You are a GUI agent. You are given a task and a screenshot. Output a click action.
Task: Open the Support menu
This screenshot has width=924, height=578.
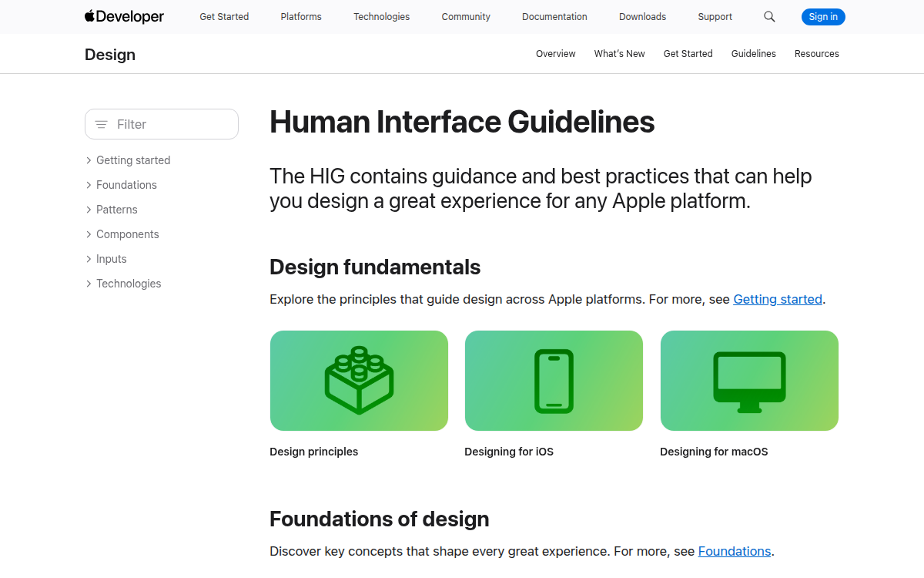point(715,17)
